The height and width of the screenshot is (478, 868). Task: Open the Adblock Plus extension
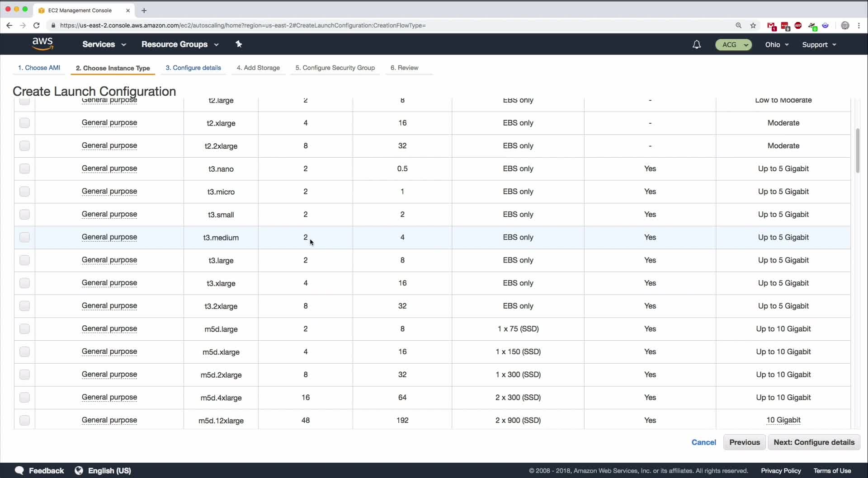[x=798, y=25]
